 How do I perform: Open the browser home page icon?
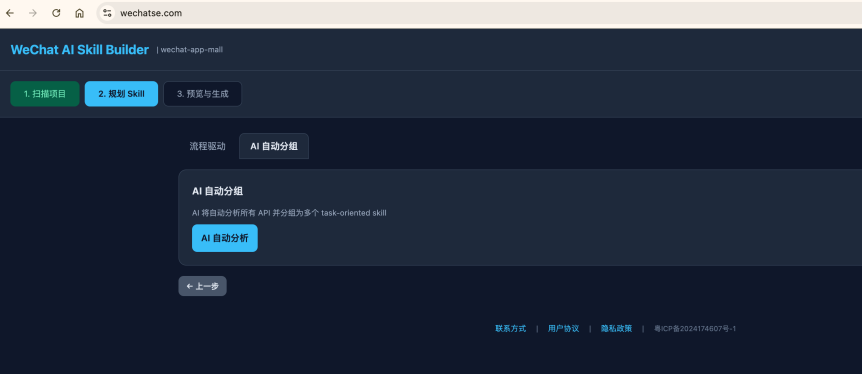pyautogui.click(x=80, y=13)
